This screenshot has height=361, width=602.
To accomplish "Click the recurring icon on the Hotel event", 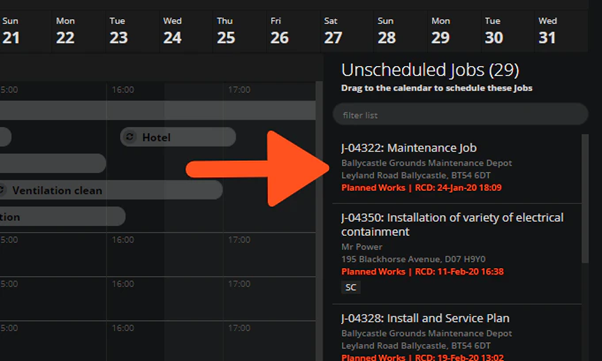I will [x=130, y=137].
